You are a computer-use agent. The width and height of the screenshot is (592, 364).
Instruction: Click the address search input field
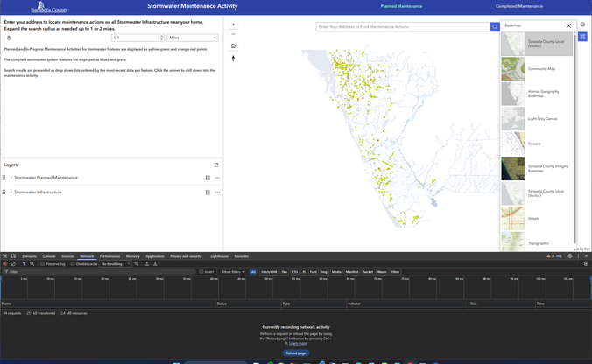pyautogui.click(x=403, y=27)
